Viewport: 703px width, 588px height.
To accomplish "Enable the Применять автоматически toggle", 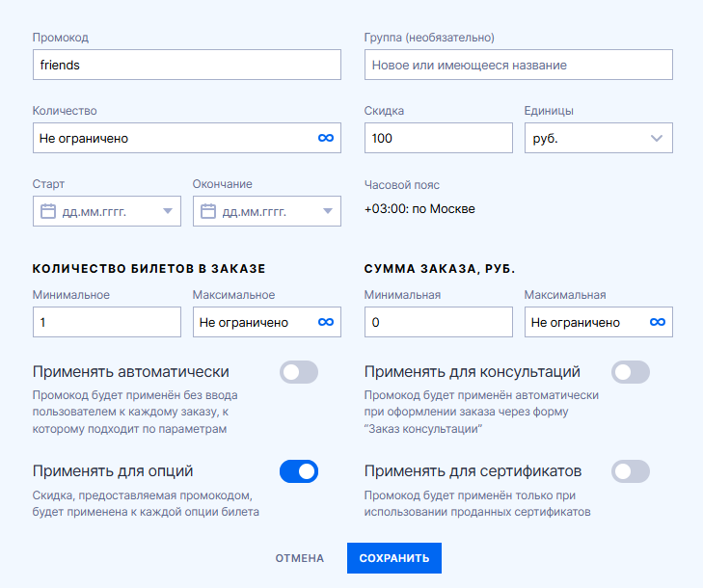I will tap(299, 372).
